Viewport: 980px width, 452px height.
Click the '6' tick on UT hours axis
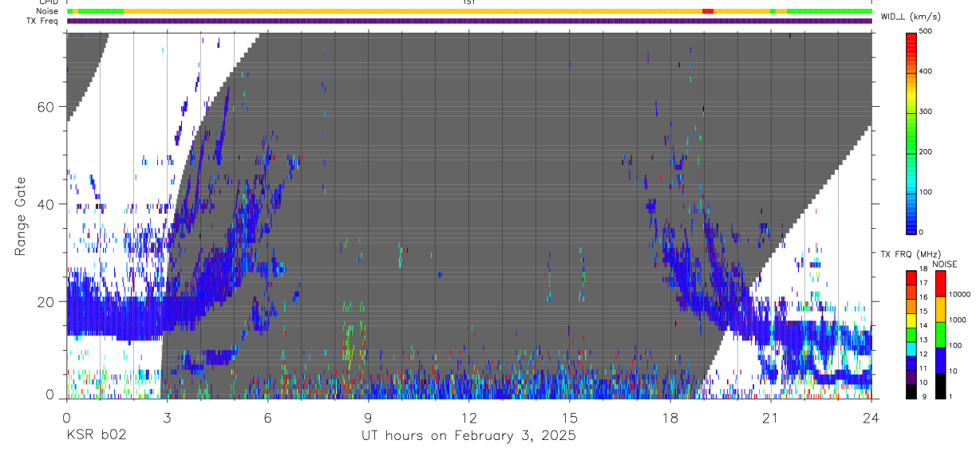(x=267, y=417)
